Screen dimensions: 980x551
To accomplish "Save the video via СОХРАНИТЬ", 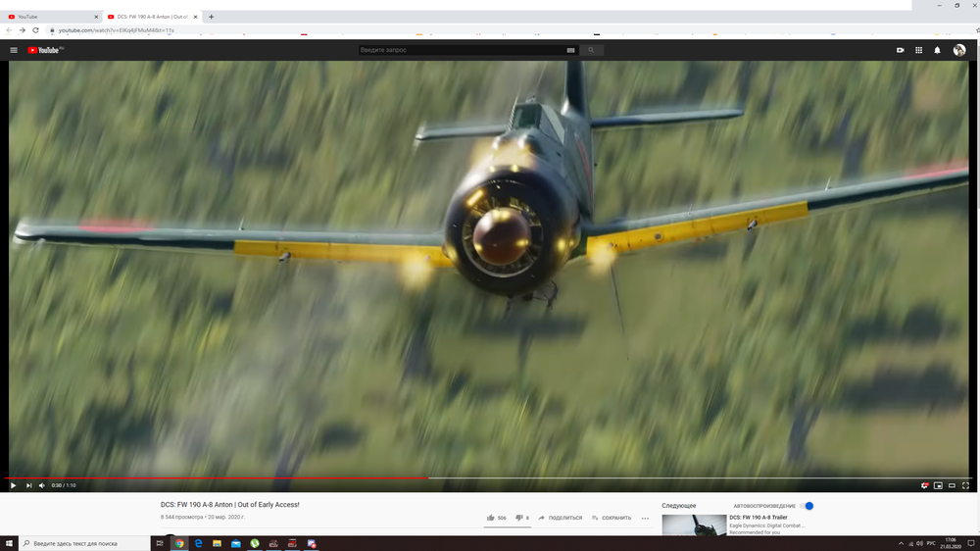I will coord(612,518).
